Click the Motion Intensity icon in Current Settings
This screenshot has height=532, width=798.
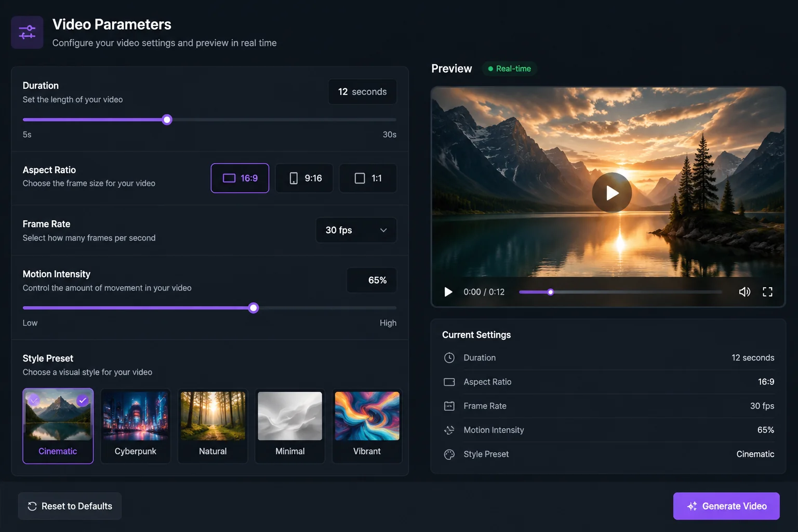point(449,430)
